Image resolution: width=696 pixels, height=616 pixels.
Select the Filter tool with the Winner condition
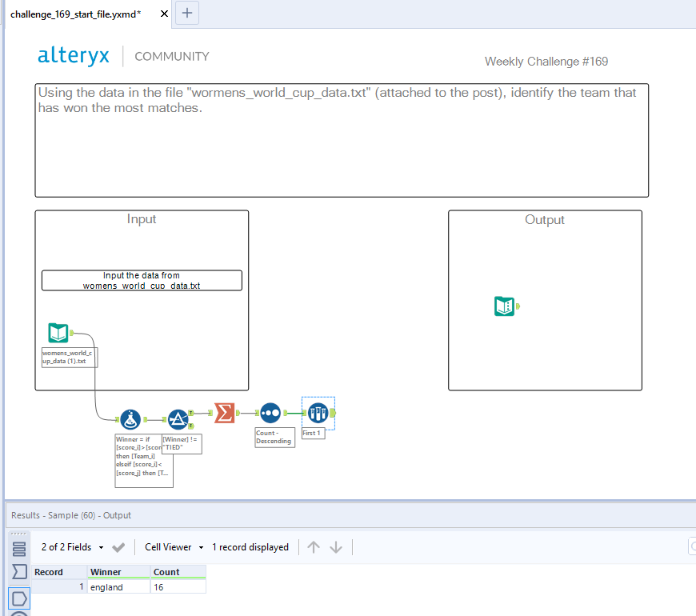point(178,419)
